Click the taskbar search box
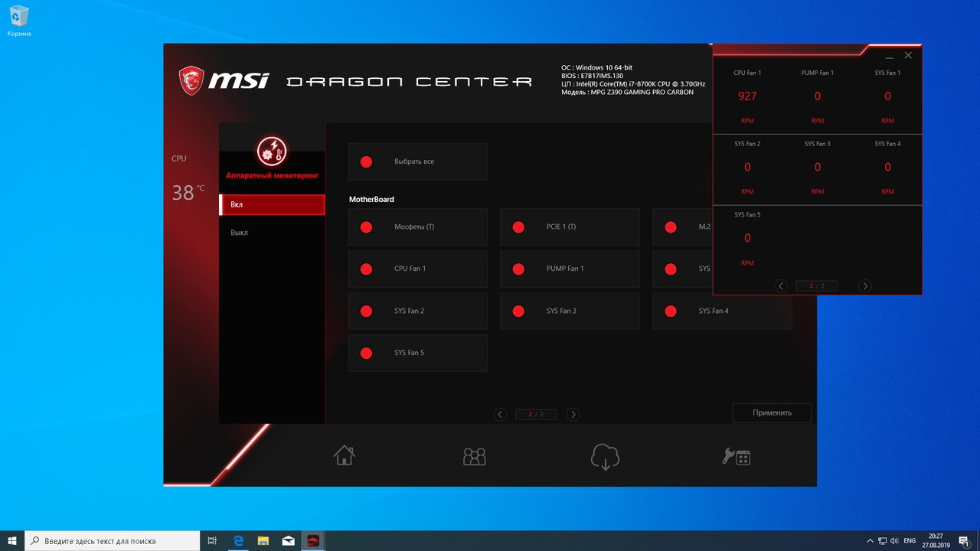Image resolution: width=980 pixels, height=551 pixels. (113, 540)
